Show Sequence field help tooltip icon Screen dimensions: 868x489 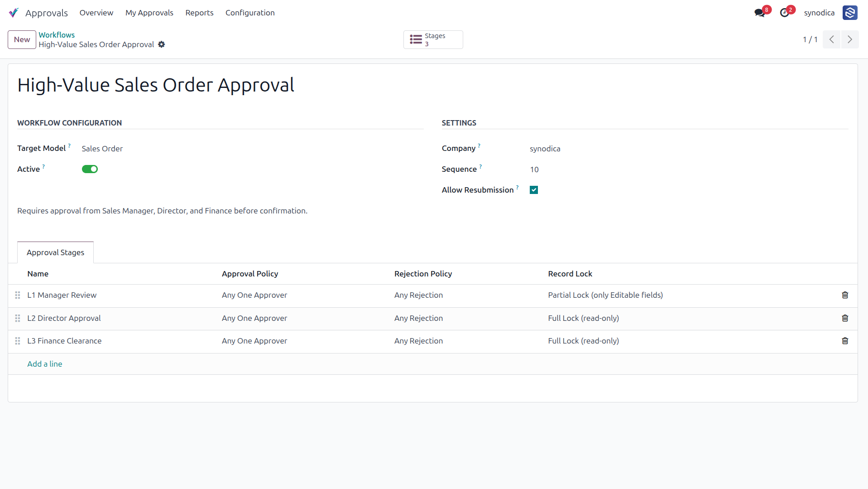point(480,166)
